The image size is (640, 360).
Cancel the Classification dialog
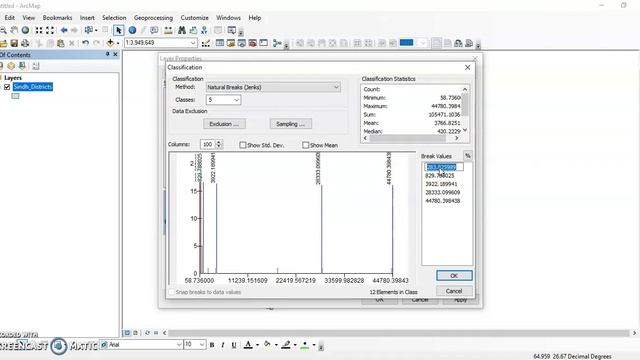coord(454,291)
